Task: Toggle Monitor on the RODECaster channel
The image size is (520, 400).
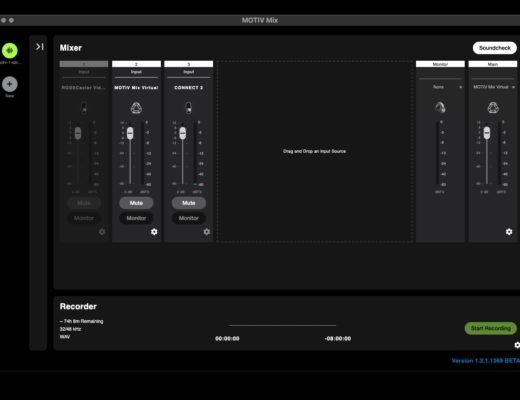Action: coord(84,218)
